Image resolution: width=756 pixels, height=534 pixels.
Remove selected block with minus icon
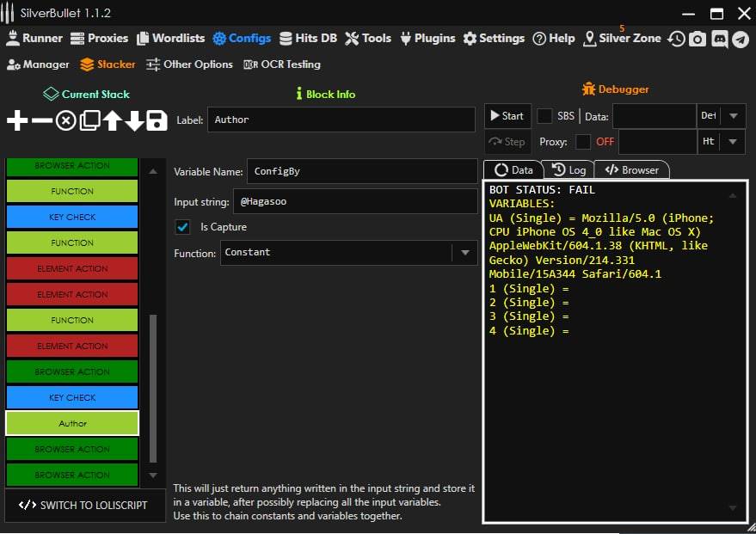[41, 120]
